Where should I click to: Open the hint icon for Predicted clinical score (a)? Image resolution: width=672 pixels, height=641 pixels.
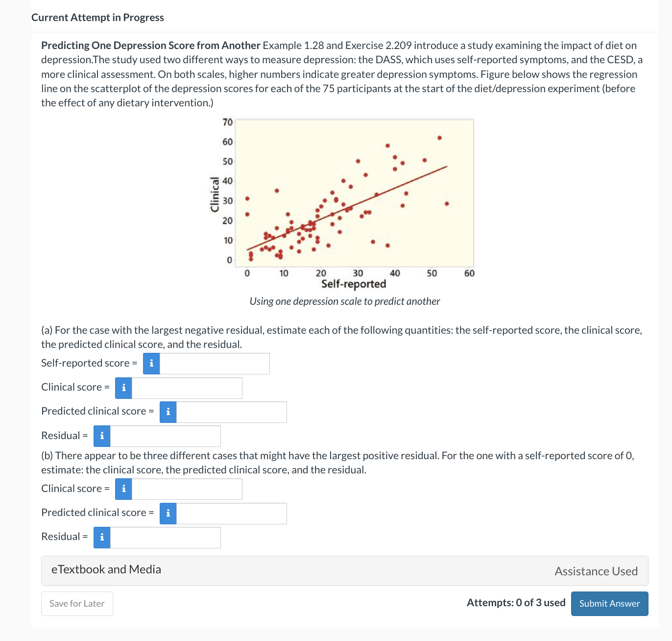coord(168,412)
